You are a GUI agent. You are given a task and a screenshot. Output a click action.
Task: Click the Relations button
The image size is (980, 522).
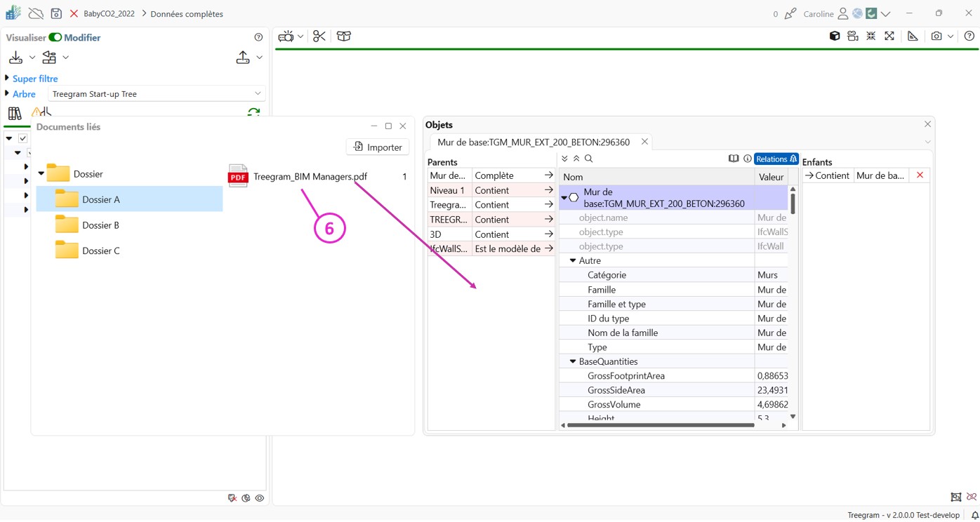pyautogui.click(x=776, y=159)
